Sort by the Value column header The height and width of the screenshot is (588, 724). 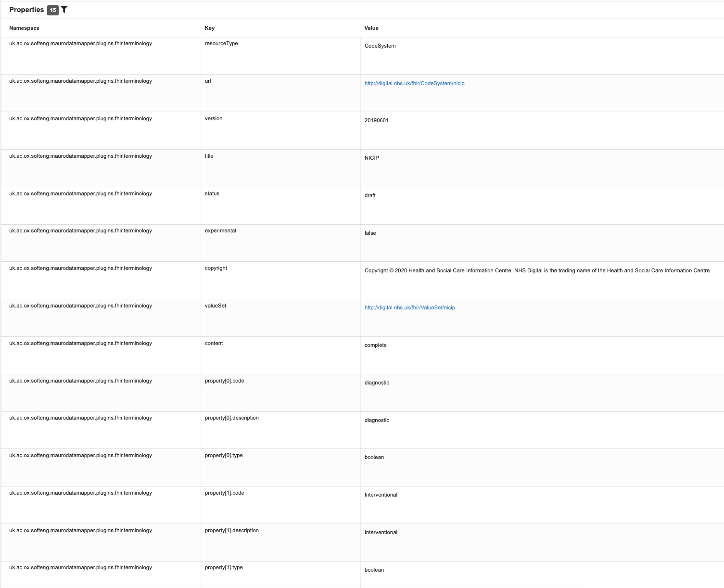371,28
